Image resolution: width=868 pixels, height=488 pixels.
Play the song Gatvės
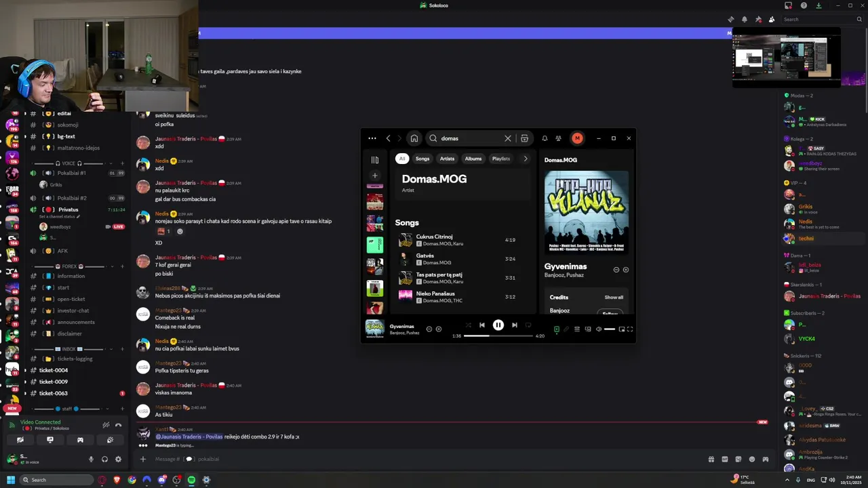[457, 259]
